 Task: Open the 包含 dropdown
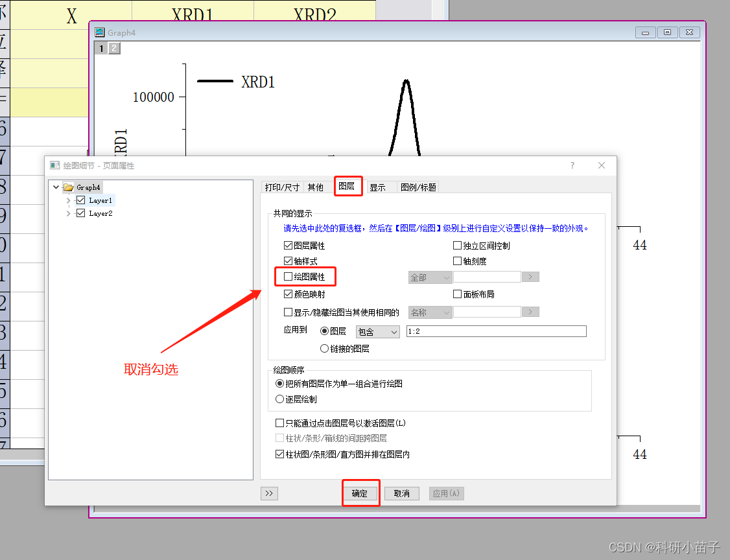tap(377, 331)
